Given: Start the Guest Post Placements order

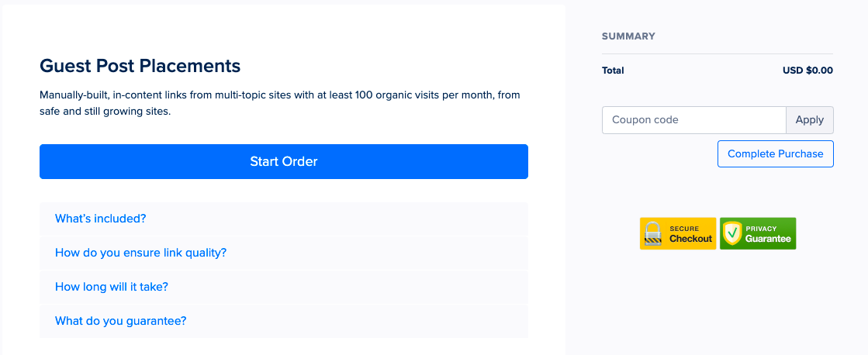Looking at the screenshot, I should [x=283, y=161].
